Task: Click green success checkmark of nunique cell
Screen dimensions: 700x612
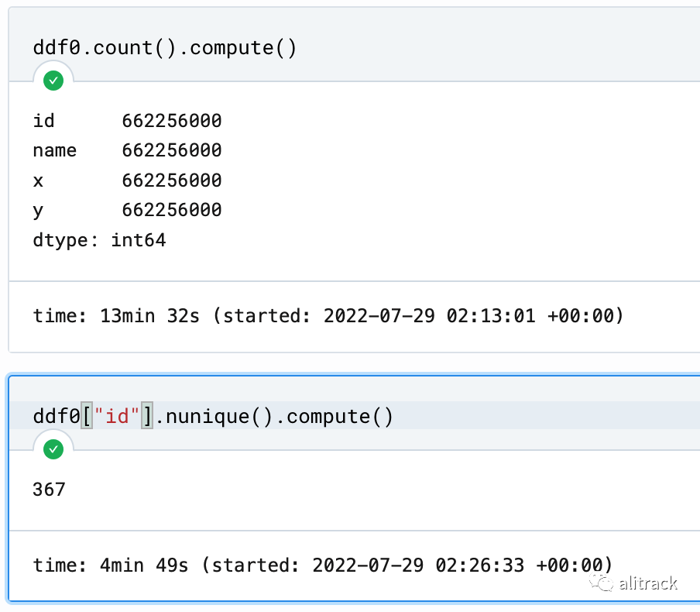Action: [x=53, y=449]
